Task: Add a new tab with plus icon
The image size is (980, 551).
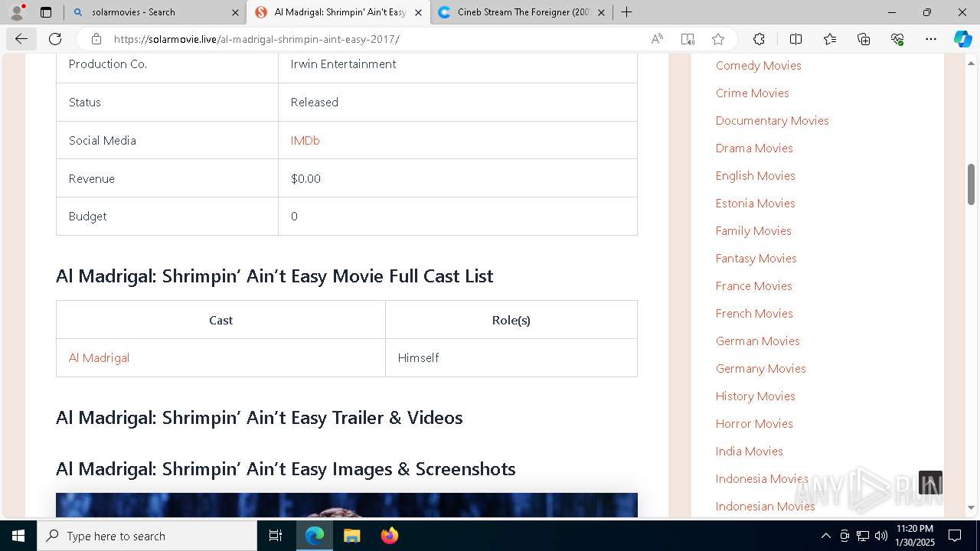Action: point(626,12)
